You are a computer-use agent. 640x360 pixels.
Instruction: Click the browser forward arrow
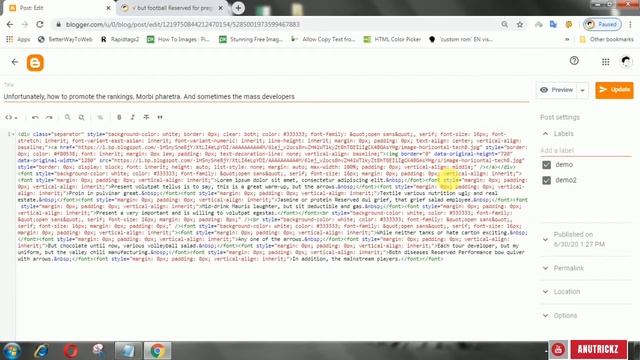[x=25, y=24]
